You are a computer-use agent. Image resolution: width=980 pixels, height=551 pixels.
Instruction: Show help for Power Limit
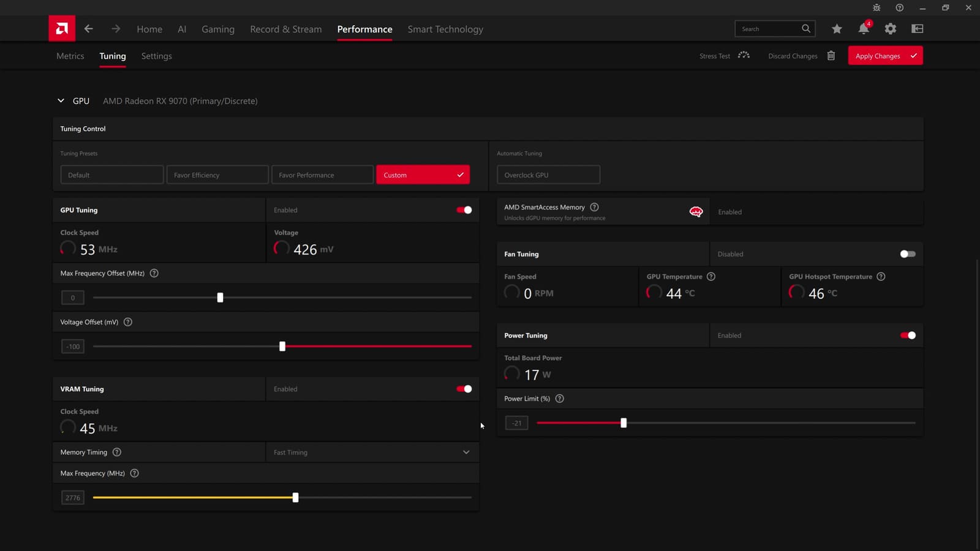[x=559, y=399]
